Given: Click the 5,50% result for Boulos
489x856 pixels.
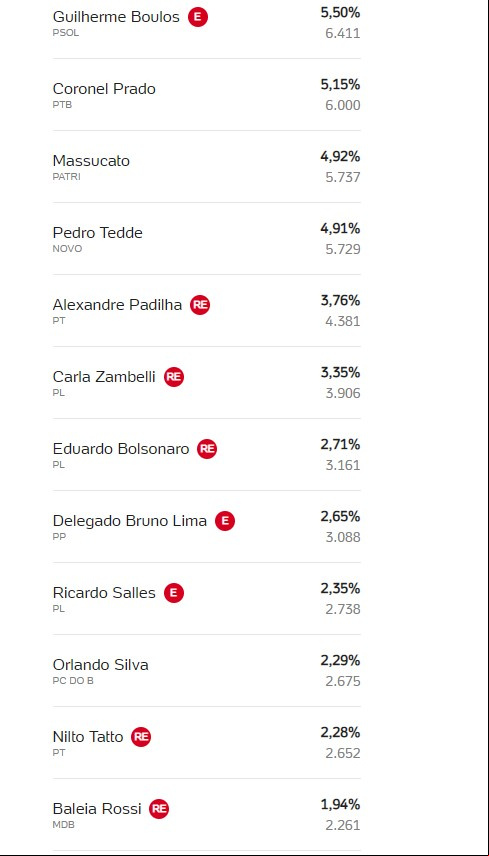Looking at the screenshot, I should coord(340,13).
